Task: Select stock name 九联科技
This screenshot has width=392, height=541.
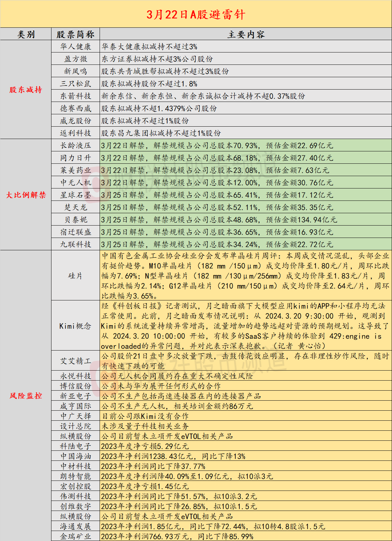Action: tap(76, 244)
